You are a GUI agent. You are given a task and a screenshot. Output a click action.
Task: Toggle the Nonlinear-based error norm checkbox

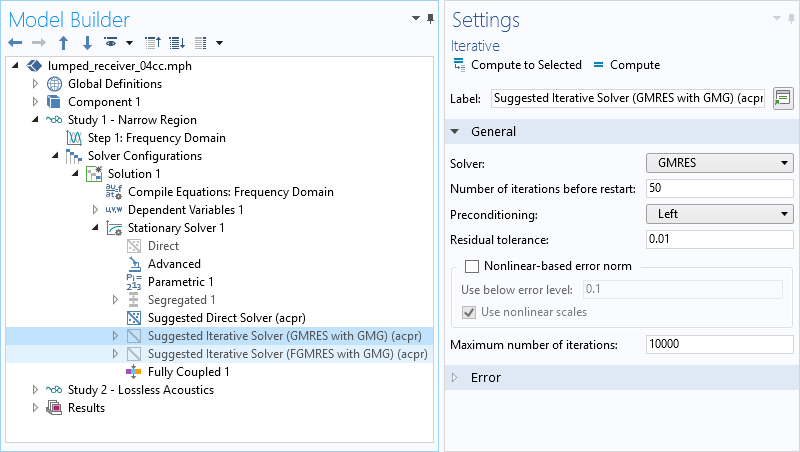pos(472,266)
